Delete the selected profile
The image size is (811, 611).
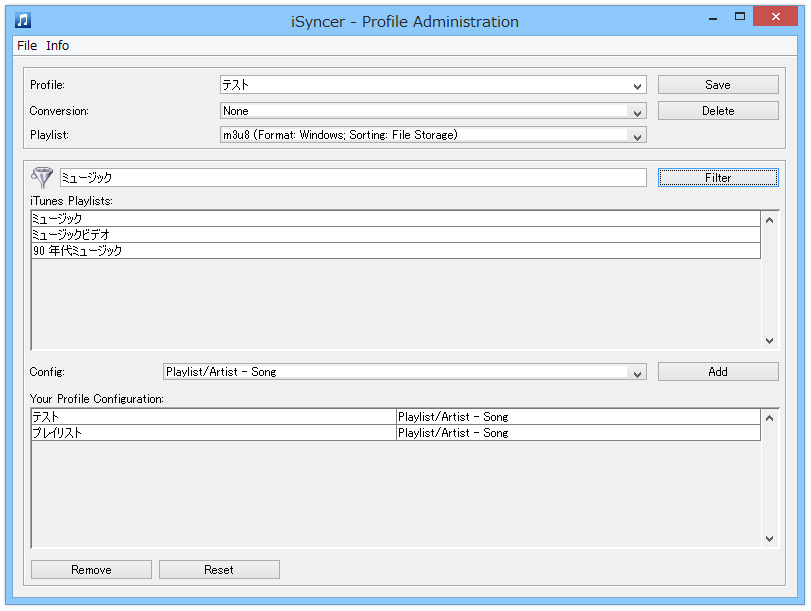coord(718,111)
